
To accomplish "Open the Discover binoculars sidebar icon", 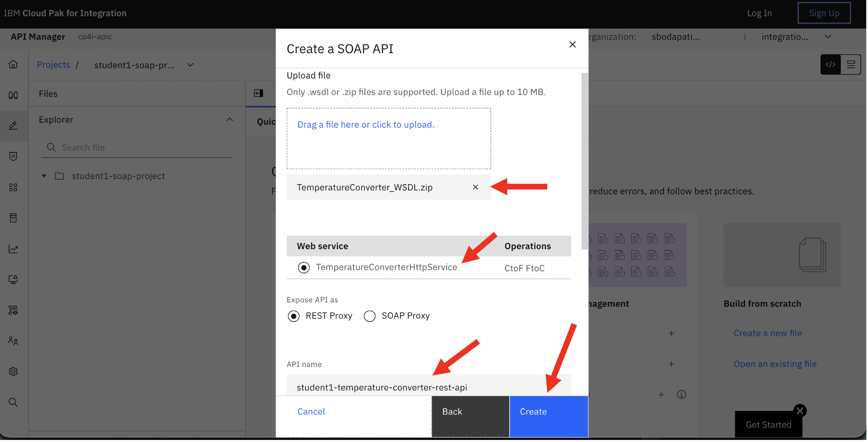I will 13,95.
